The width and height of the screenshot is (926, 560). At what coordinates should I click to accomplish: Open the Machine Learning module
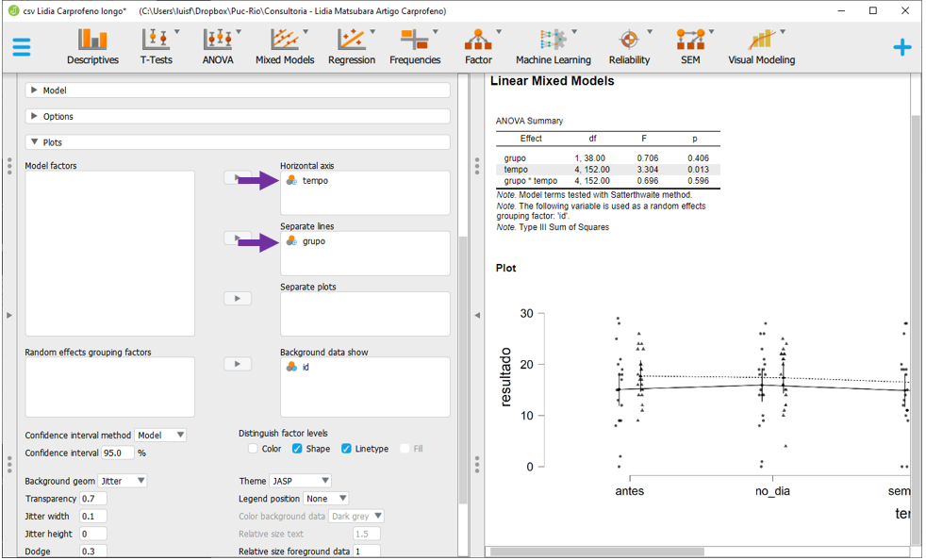click(553, 46)
